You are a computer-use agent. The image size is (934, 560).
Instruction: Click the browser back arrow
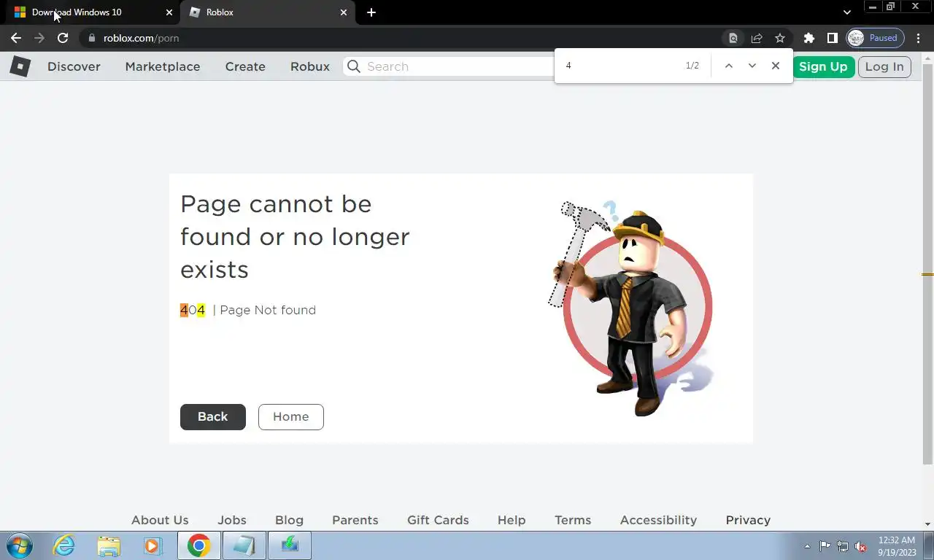pos(16,38)
